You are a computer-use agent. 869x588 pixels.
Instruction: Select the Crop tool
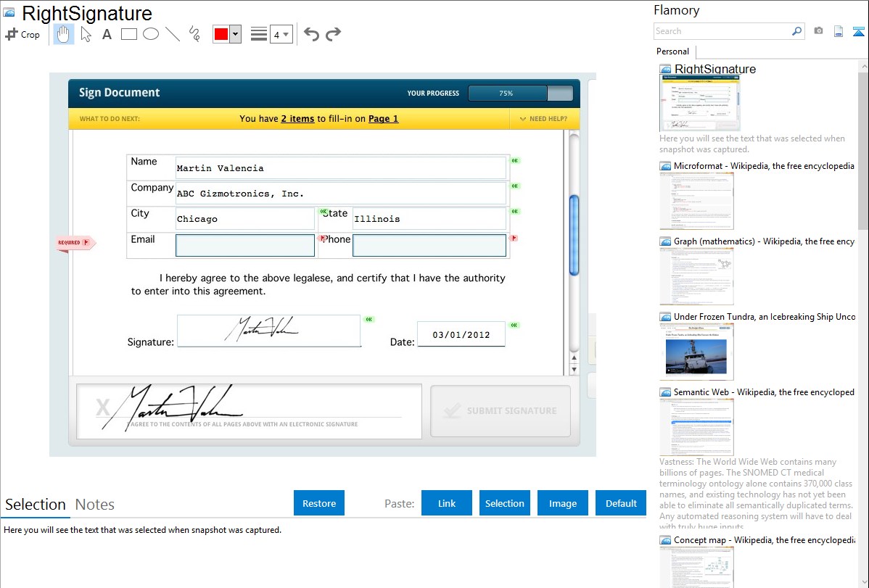coord(22,34)
